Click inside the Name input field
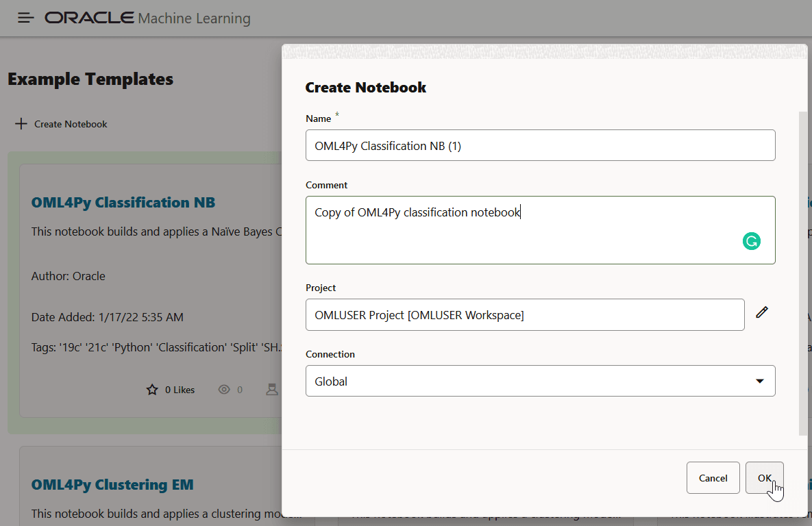 540,145
